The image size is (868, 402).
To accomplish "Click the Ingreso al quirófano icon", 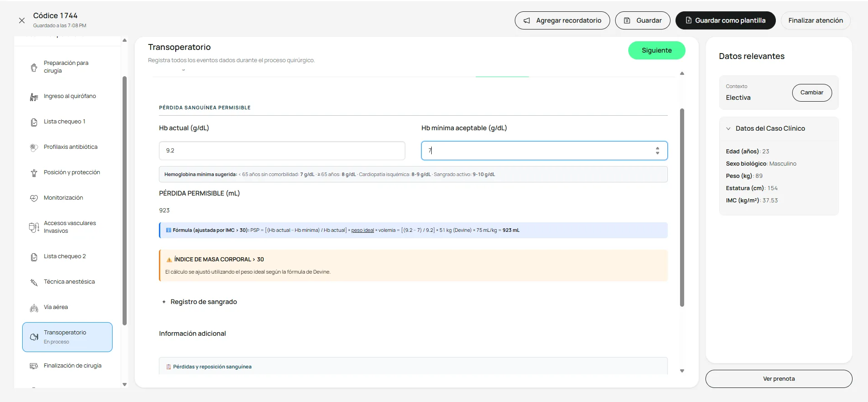I will point(34,97).
